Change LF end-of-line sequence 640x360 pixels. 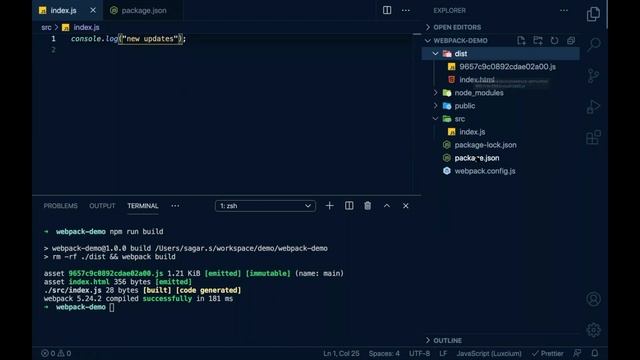(x=443, y=353)
